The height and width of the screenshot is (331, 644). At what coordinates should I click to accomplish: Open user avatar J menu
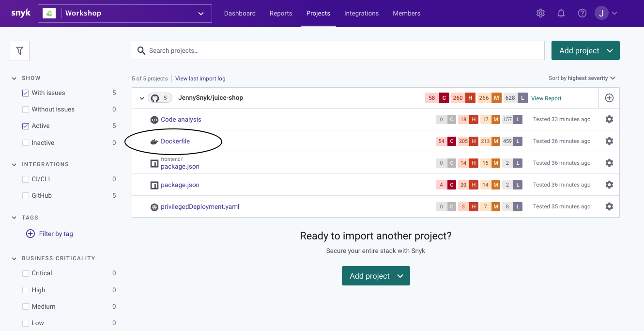point(601,13)
